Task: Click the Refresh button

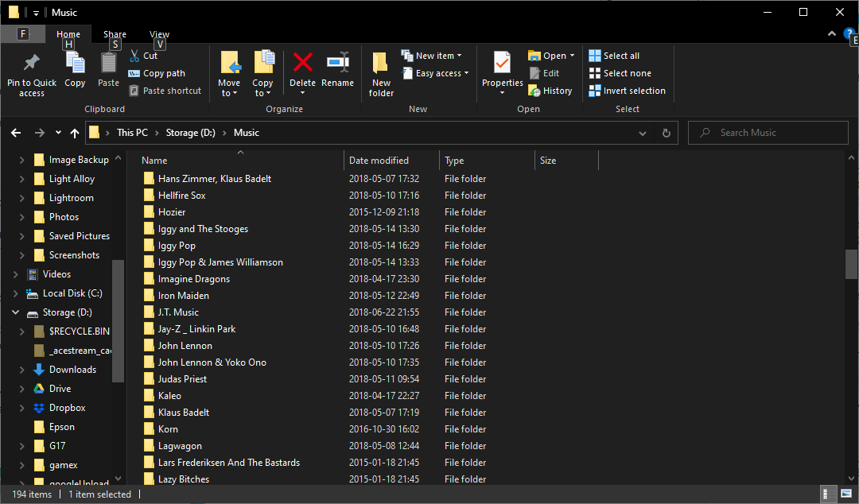Action: tap(667, 133)
